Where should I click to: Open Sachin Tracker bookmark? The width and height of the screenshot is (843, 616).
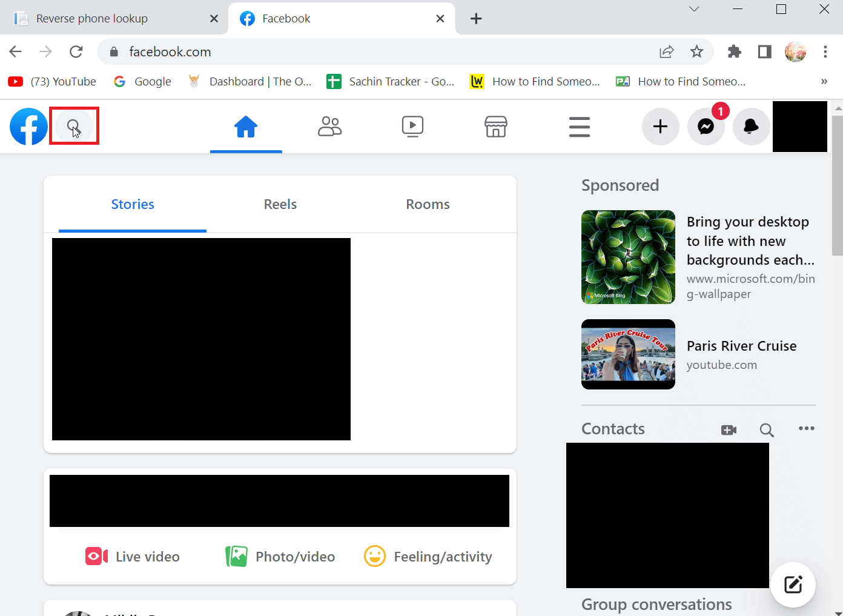tap(391, 81)
